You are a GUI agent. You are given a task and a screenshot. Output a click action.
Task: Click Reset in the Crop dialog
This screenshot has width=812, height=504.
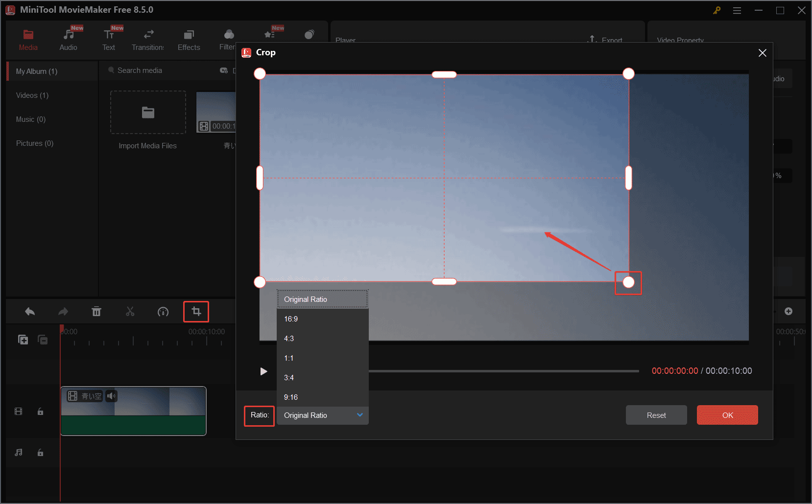point(656,414)
